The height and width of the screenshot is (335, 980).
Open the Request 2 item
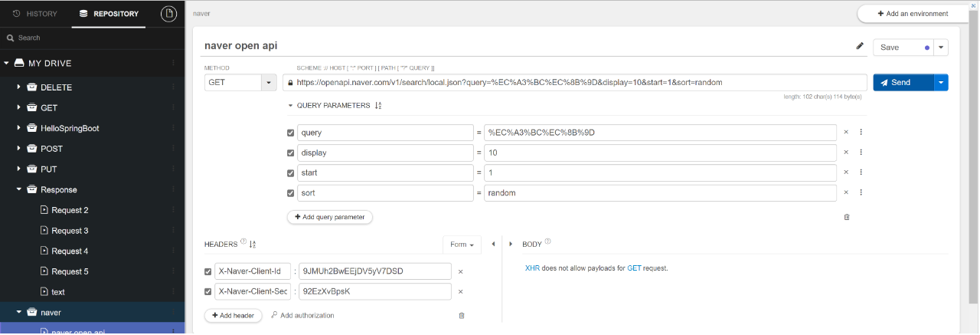pyautogui.click(x=70, y=210)
